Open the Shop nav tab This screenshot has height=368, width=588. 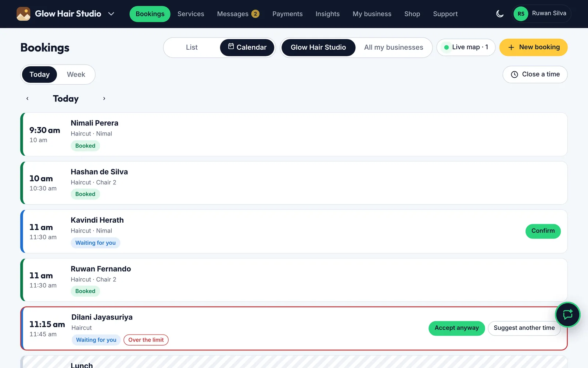pyautogui.click(x=412, y=14)
